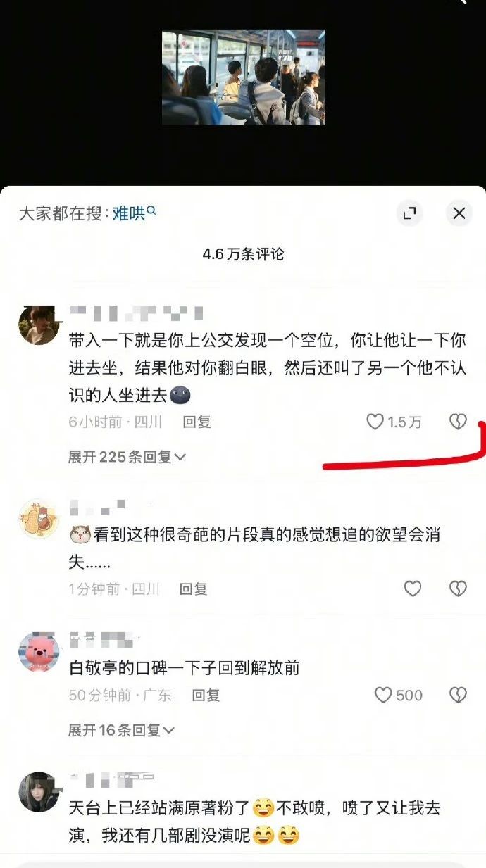Viewport: 486px width, 868px height.
Task: Search the trending term 难哄
Action: (x=129, y=213)
